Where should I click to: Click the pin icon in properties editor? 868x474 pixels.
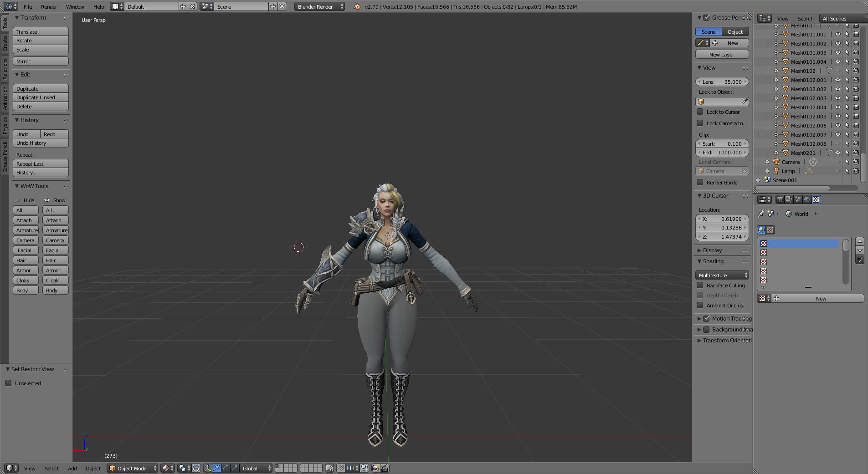point(760,214)
